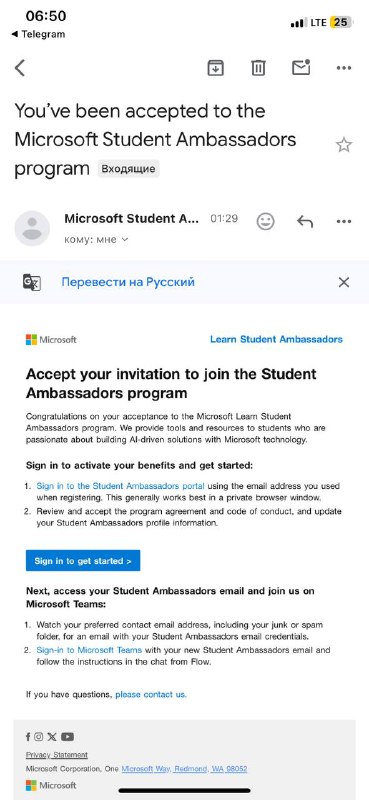This screenshot has height=800, width=369.
Task: Mark email as unread via envelope icon
Action: (x=301, y=67)
